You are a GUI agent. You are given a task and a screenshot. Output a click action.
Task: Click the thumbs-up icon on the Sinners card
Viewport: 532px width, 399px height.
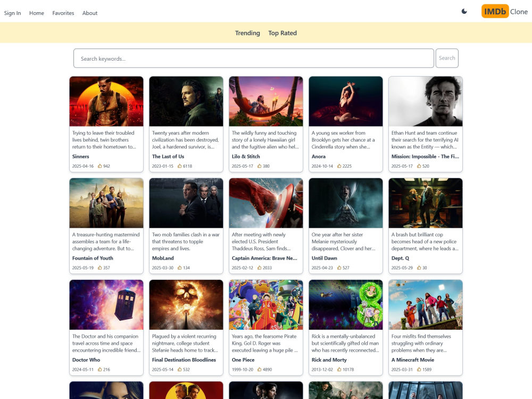[100, 166]
